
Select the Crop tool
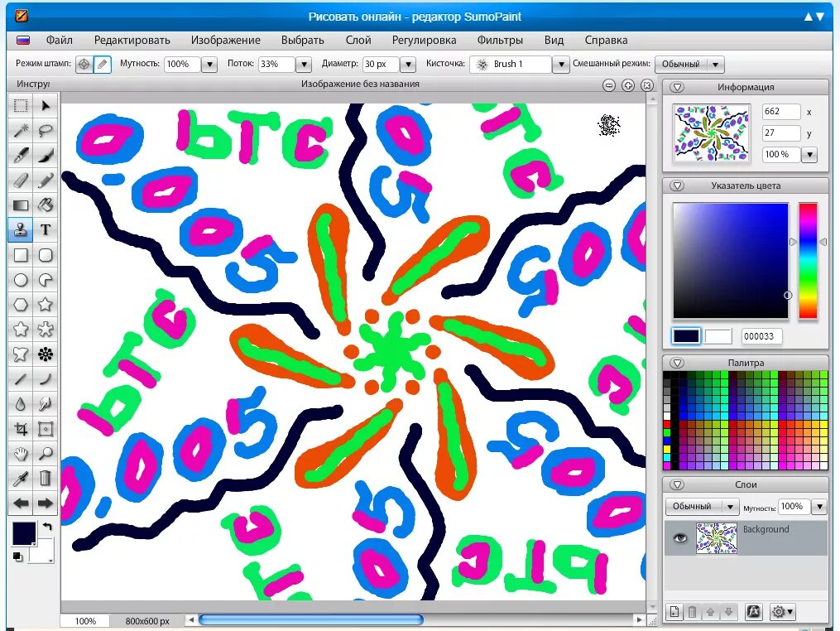coord(21,429)
